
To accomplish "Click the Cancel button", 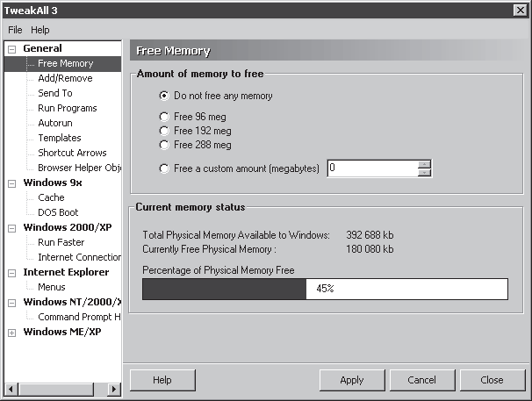I will pyautogui.click(x=422, y=380).
